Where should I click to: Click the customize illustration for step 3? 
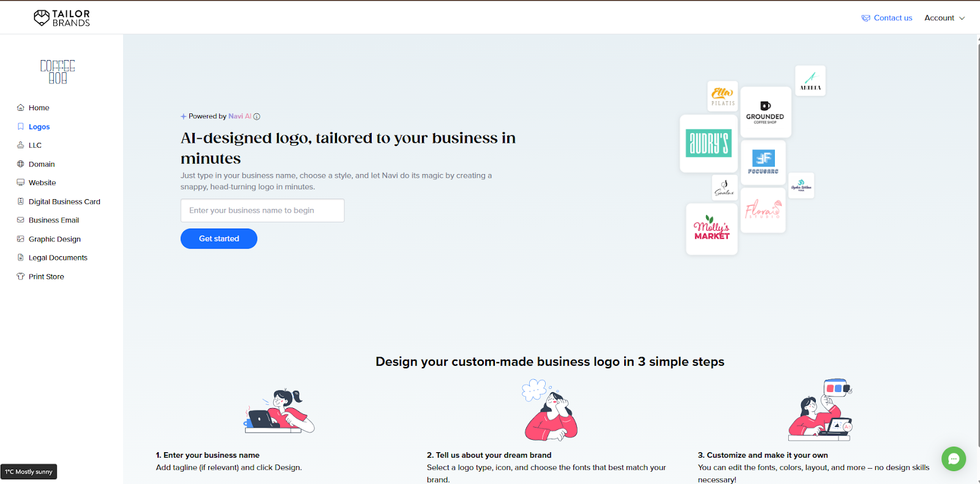(x=820, y=410)
